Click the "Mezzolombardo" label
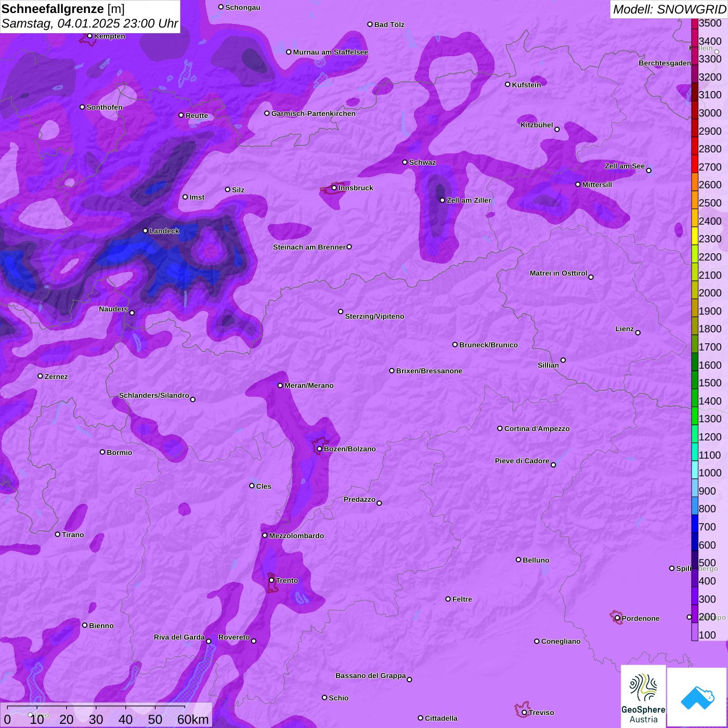 pos(297,536)
